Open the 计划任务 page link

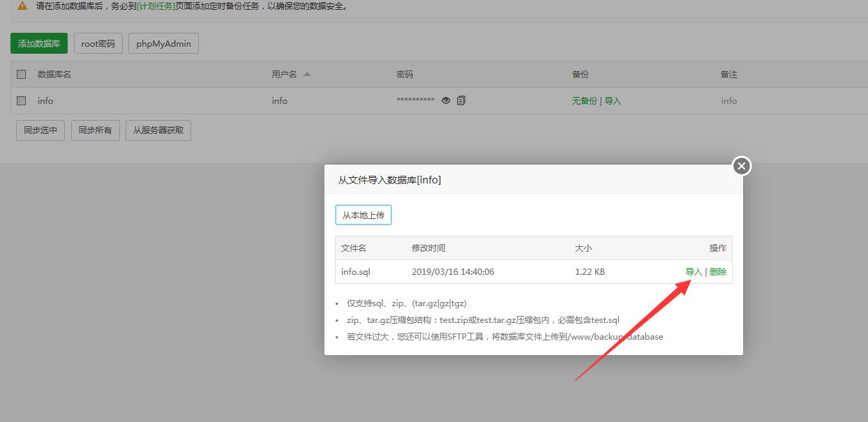click(156, 6)
